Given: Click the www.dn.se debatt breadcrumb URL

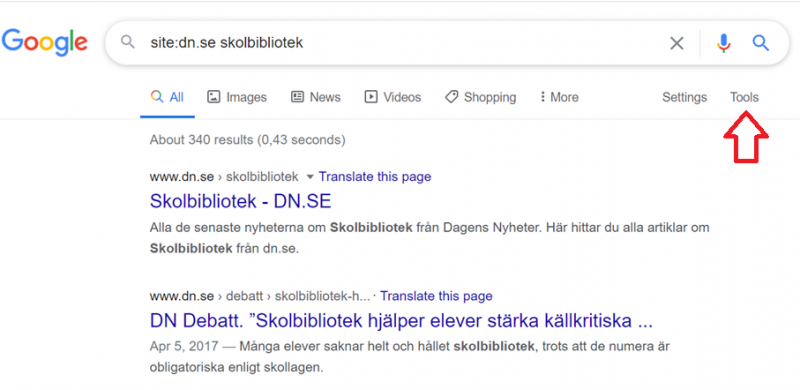Looking at the screenshot, I should coord(260,296).
